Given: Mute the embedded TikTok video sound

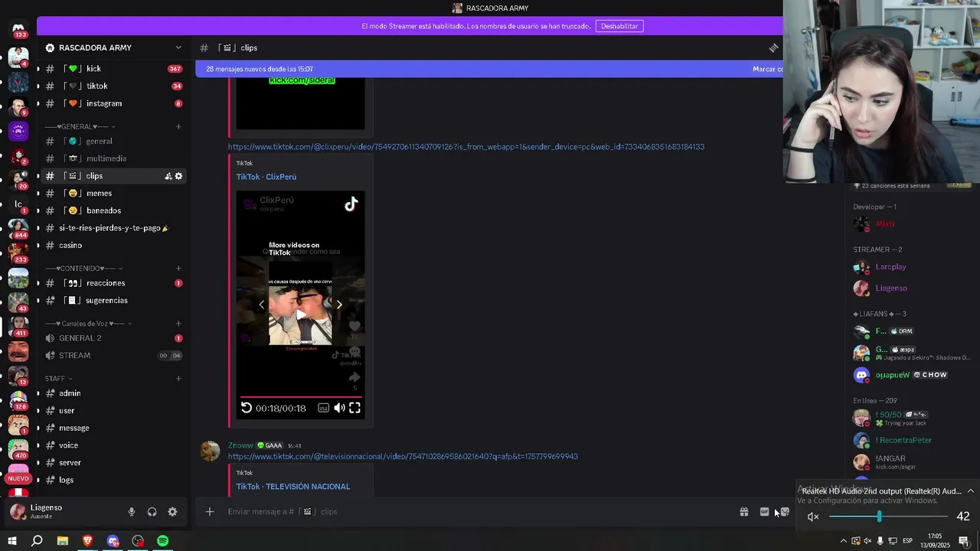Looking at the screenshot, I should pyautogui.click(x=339, y=408).
